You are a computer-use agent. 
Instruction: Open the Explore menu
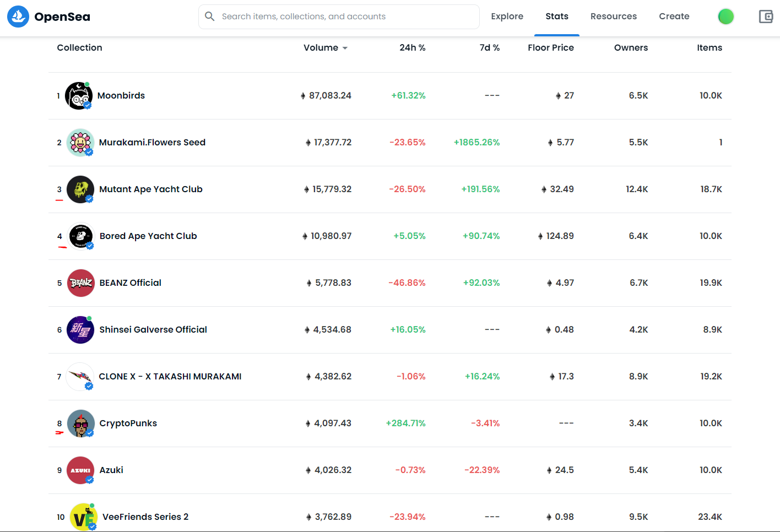(x=507, y=17)
